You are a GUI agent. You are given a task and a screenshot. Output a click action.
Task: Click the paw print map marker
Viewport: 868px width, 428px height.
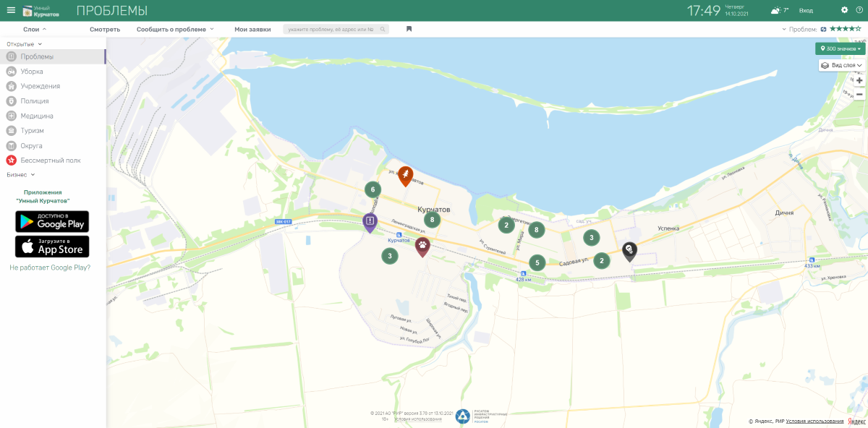[422, 246]
